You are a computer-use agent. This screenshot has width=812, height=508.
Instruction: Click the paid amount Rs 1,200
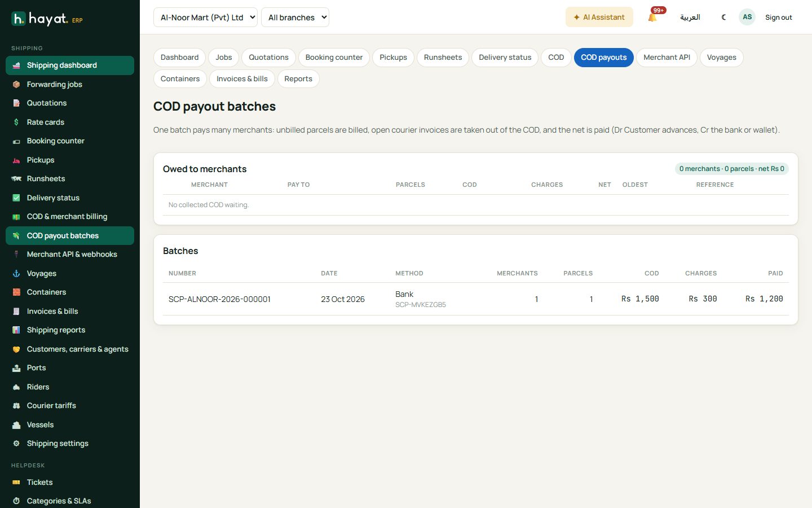click(764, 299)
